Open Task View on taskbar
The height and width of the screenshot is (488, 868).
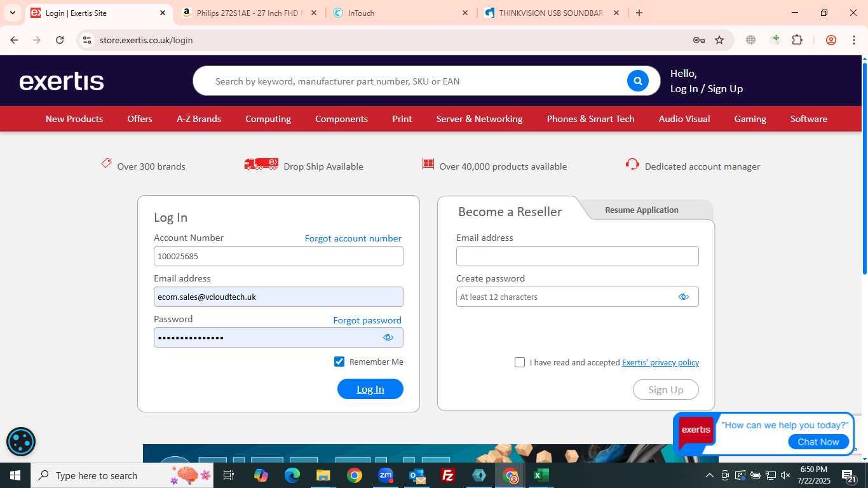(229, 475)
